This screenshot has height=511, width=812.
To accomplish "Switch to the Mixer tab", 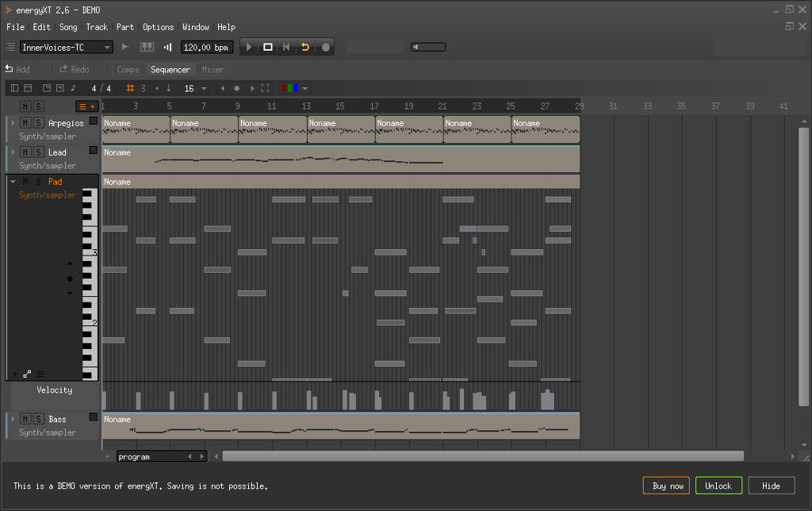I will (x=213, y=70).
